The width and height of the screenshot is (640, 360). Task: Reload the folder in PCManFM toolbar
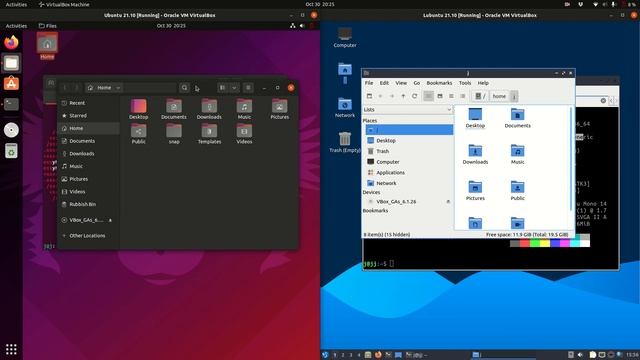[414, 96]
